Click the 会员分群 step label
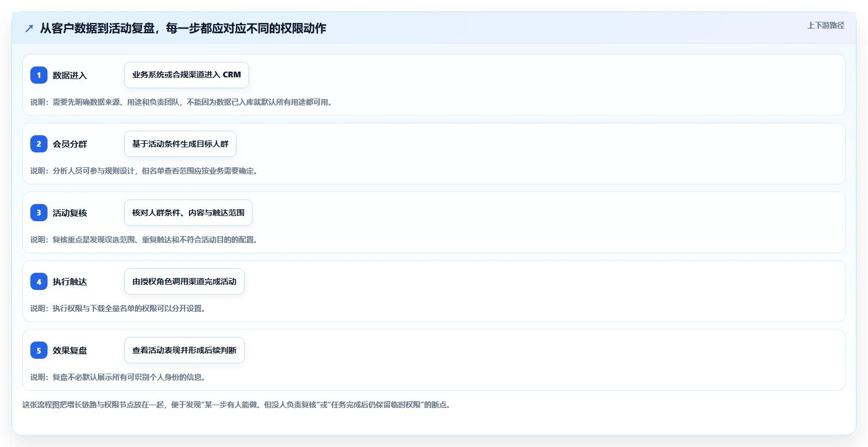 (70, 144)
